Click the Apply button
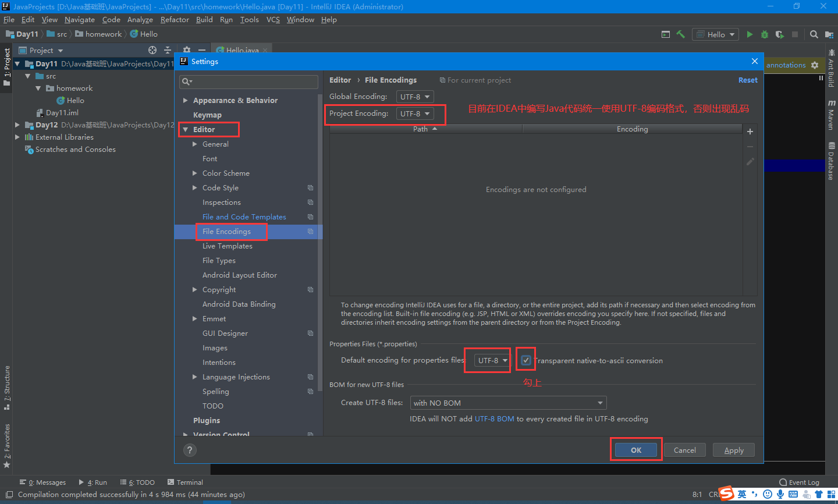The image size is (838, 504). point(734,450)
